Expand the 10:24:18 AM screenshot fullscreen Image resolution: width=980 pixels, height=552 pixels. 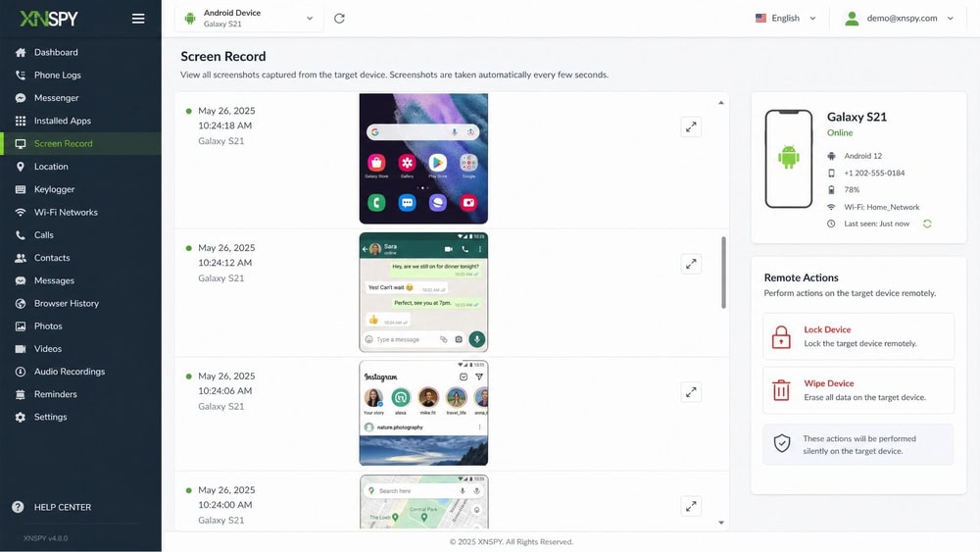691,126
